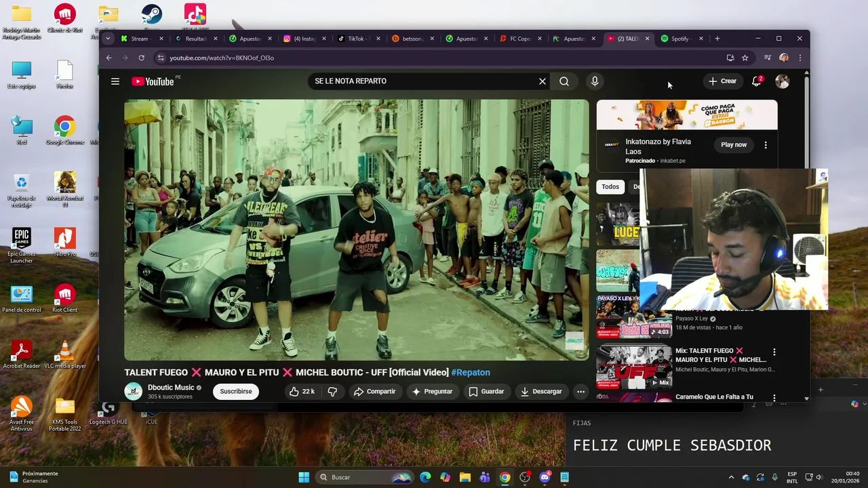Go to the YouTube home logo
Screen dimensions: 868x488
(153, 81)
